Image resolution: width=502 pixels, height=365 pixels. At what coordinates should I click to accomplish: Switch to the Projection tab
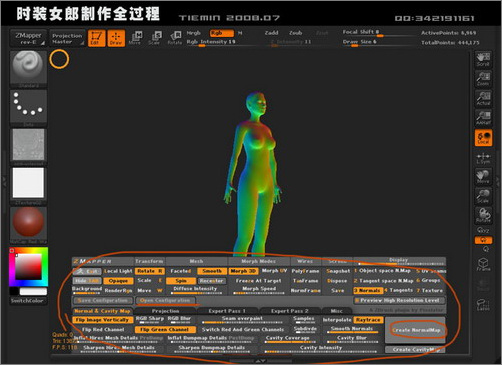165,311
